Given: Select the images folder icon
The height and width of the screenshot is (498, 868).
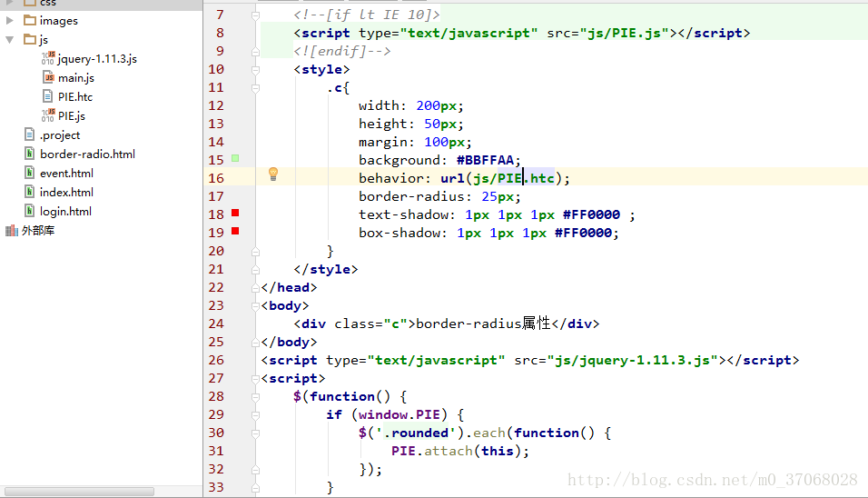Looking at the screenshot, I should click(x=30, y=21).
